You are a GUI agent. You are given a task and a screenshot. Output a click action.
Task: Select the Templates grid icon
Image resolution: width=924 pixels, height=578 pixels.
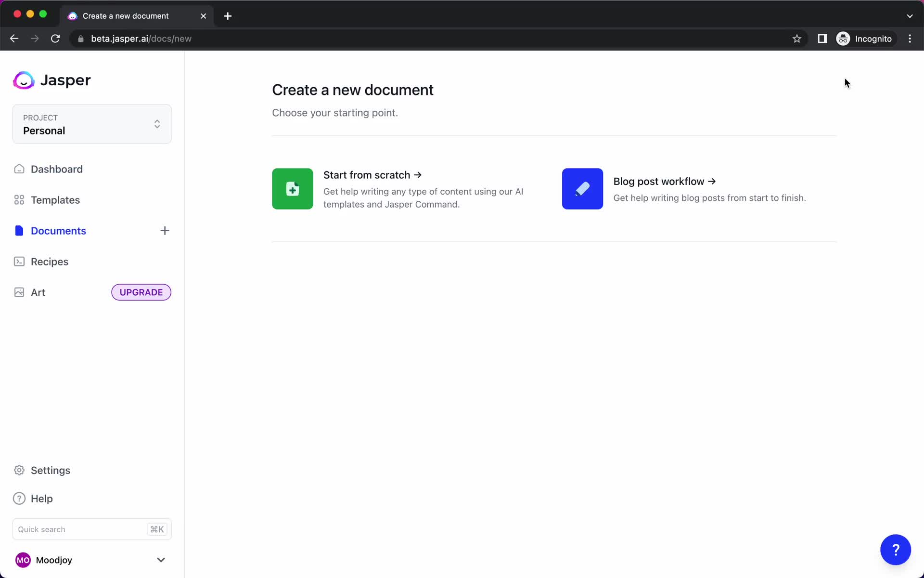coord(19,200)
